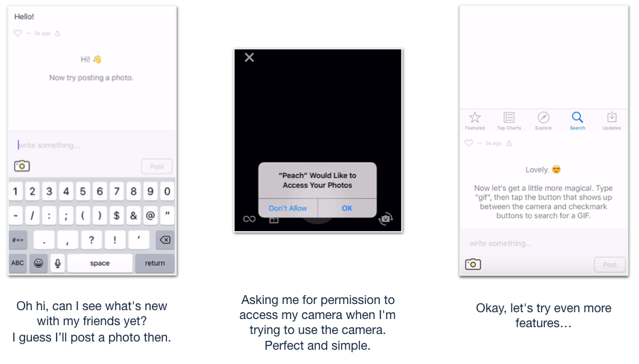Image resolution: width=639 pixels, height=364 pixels.
Task: Tap the 5 key
Action: [x=83, y=192]
